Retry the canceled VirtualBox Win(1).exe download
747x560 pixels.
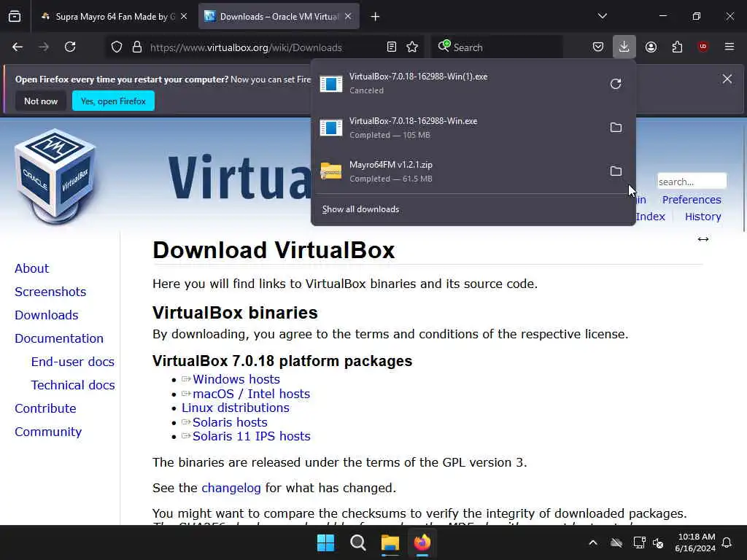click(616, 84)
